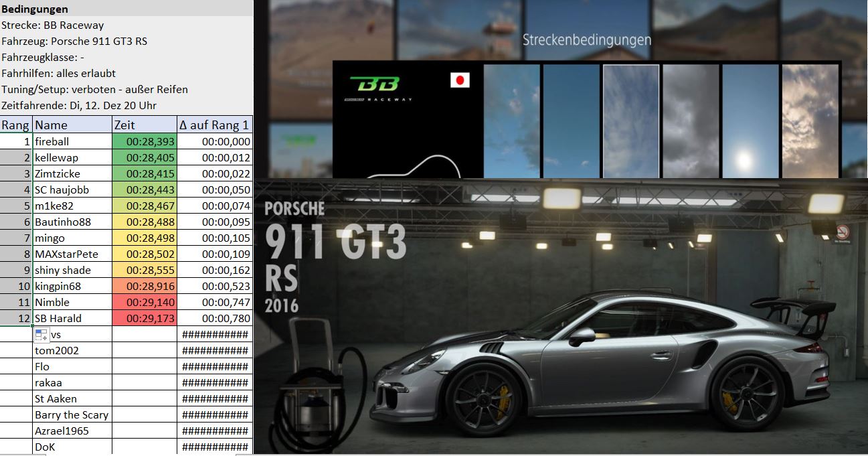Image resolution: width=868 pixels, height=456 pixels.
Task: Select the Strecke: BB Raceway cell
Action: pyautogui.click(x=126, y=25)
